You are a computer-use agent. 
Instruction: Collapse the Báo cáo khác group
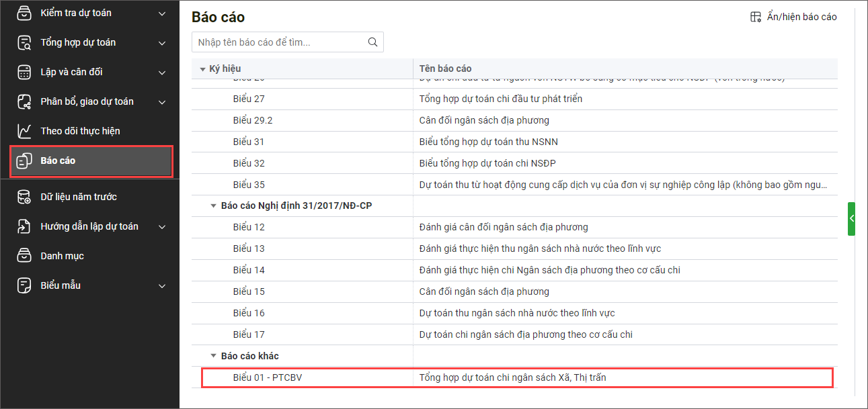(214, 356)
